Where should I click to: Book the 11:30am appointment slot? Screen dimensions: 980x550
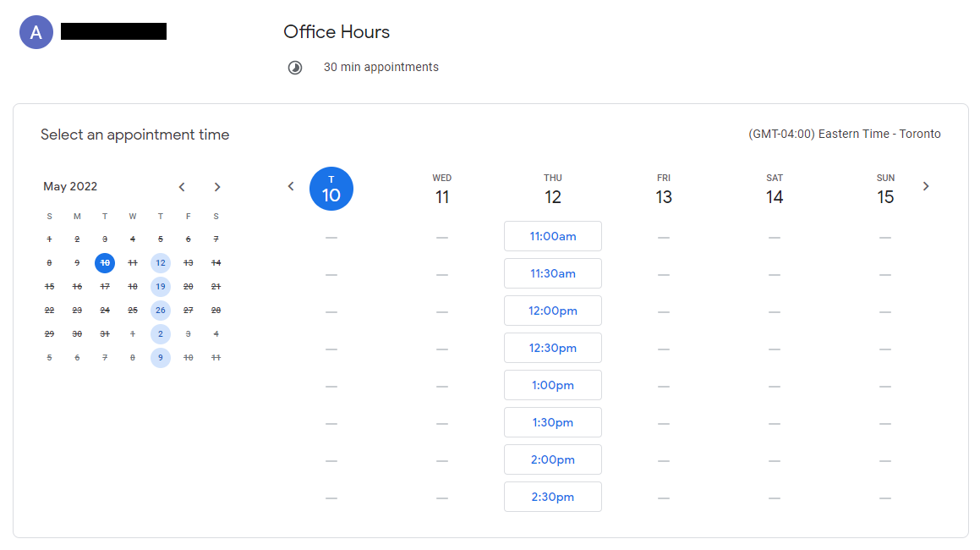click(x=553, y=273)
